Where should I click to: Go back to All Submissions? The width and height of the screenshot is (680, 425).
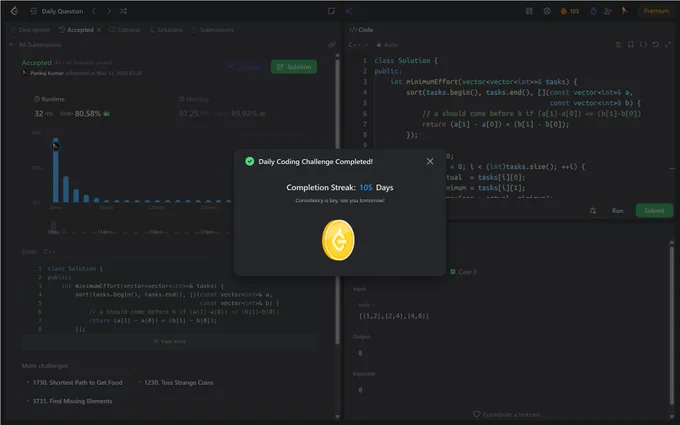(x=36, y=45)
